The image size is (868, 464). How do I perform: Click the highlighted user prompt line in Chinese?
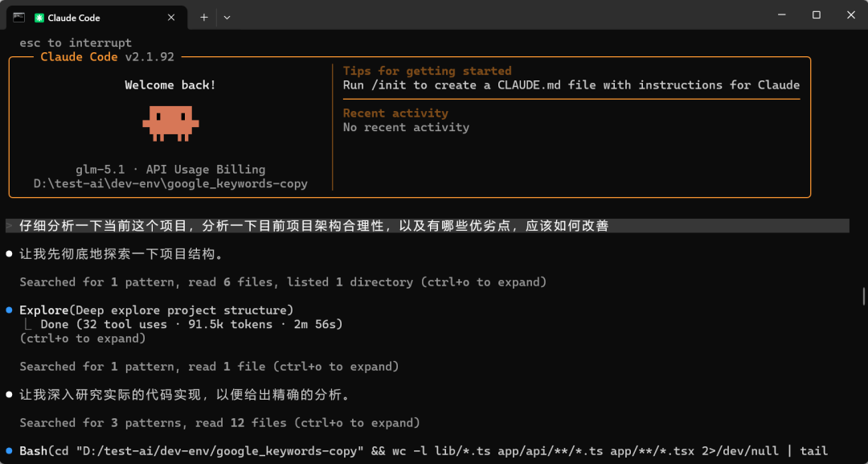pos(427,226)
